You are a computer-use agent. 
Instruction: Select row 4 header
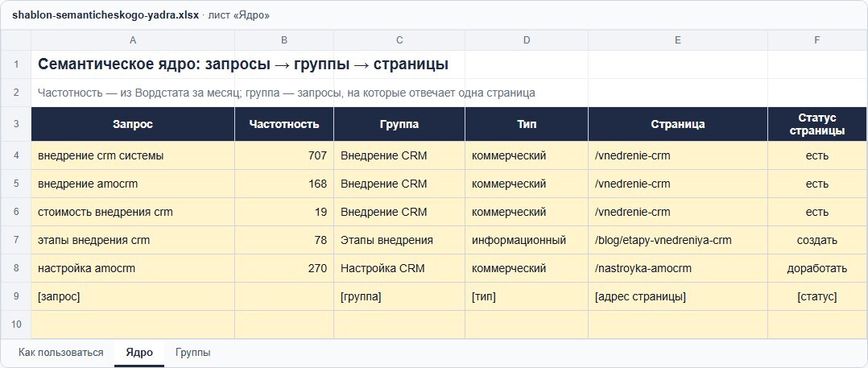pyautogui.click(x=16, y=155)
